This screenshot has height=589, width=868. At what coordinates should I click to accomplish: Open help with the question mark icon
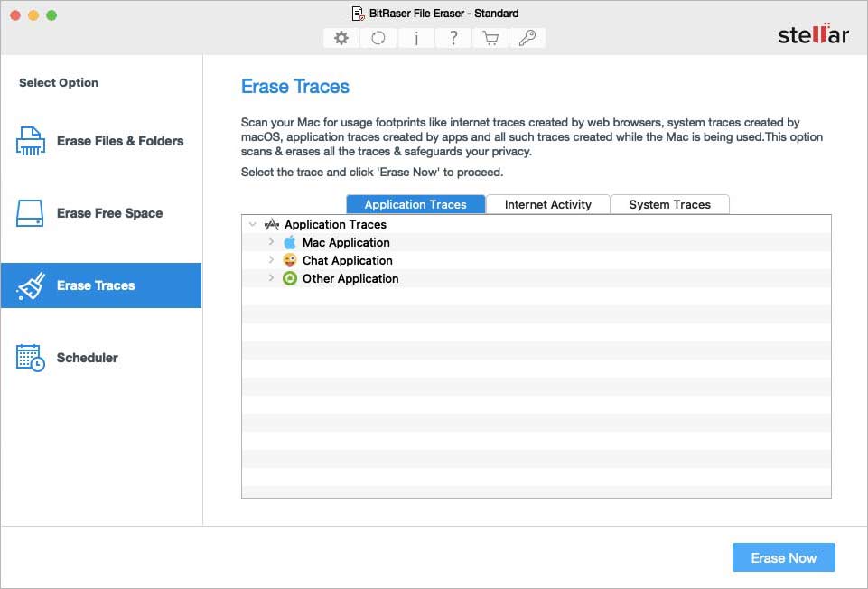pyautogui.click(x=453, y=38)
